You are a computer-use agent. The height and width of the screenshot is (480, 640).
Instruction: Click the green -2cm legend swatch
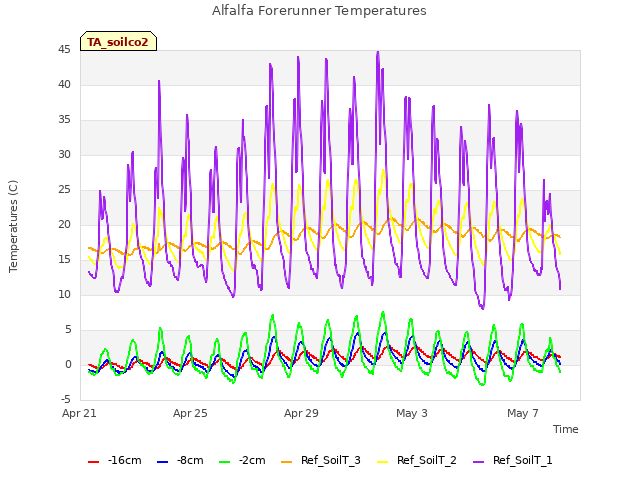[x=224, y=462]
